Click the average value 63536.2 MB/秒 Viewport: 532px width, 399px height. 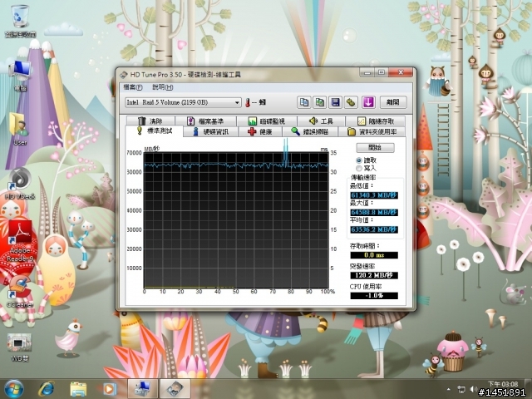(x=374, y=229)
